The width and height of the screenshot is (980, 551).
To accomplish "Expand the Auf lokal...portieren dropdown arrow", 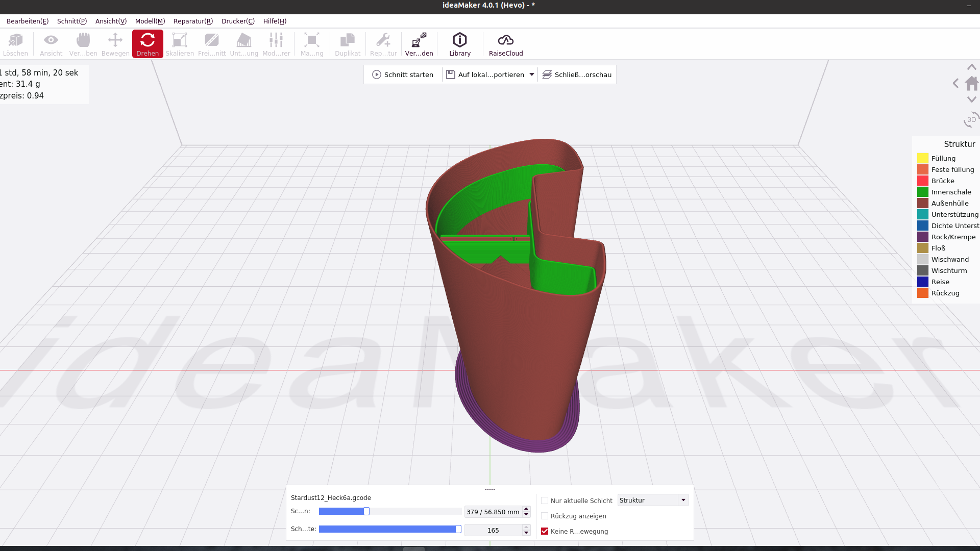I will (x=531, y=74).
